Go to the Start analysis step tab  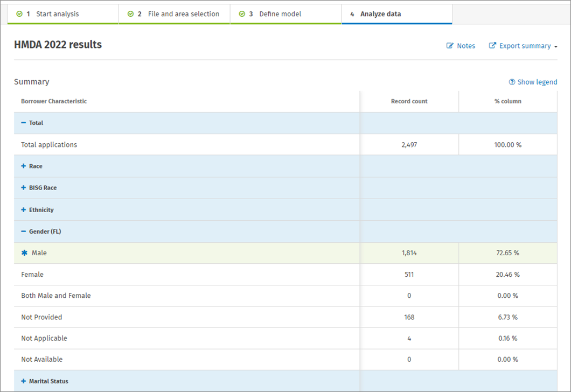[57, 14]
